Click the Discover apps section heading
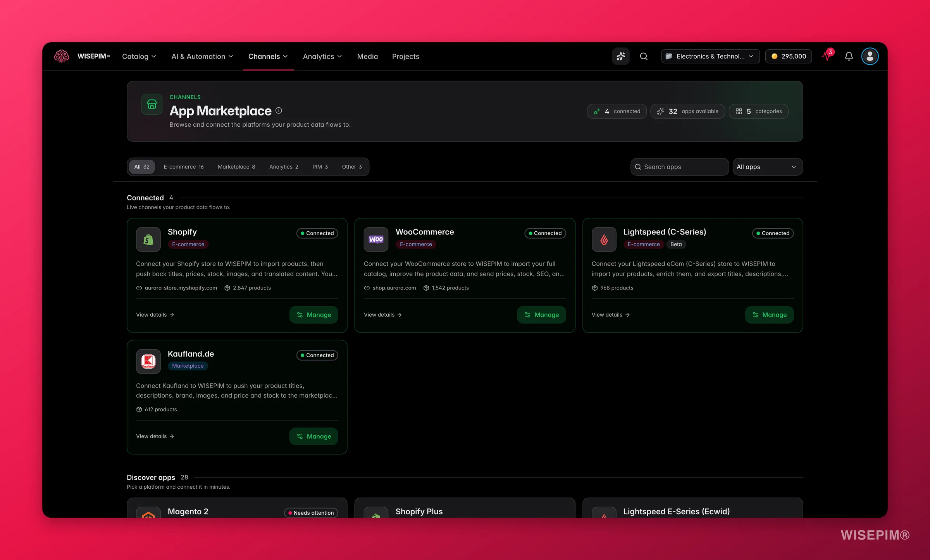Viewport: 930px width, 560px height. pyautogui.click(x=151, y=477)
